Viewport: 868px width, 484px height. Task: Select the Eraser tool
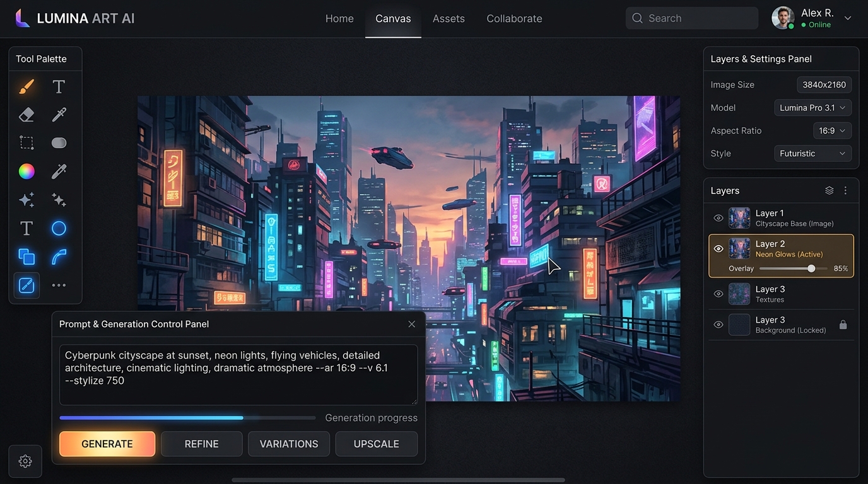tap(26, 115)
